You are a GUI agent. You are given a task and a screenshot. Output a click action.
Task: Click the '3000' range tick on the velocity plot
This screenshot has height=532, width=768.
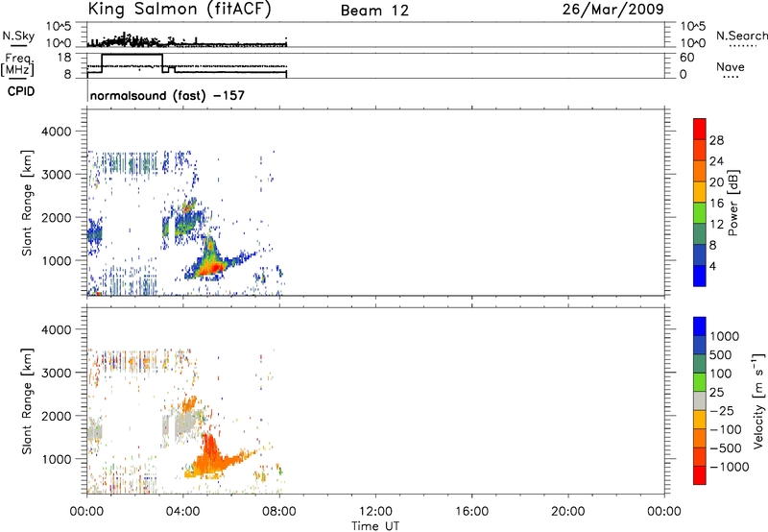[57, 373]
